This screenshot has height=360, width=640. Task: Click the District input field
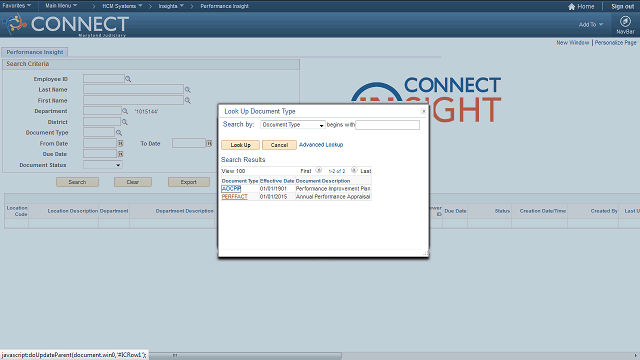tap(102, 122)
